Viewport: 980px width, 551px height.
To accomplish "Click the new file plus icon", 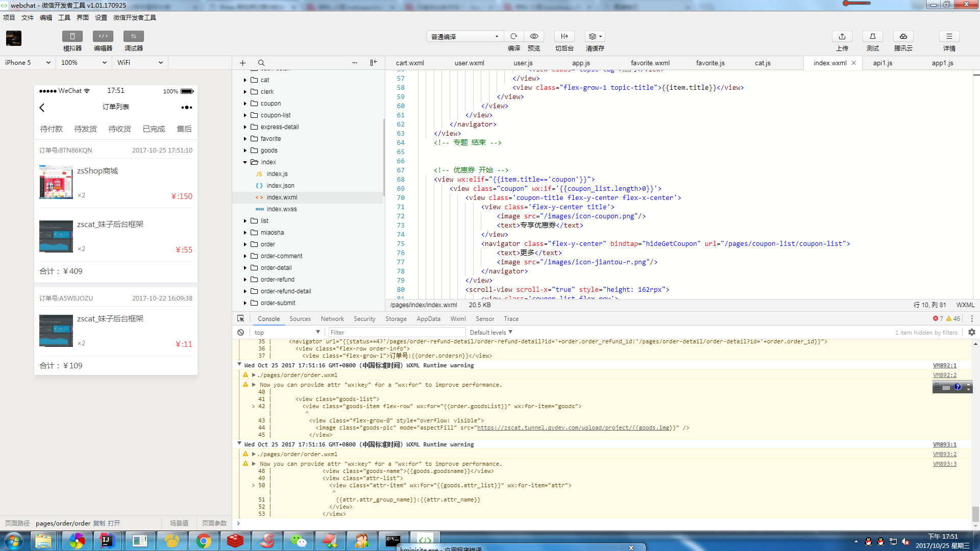I will [x=242, y=63].
